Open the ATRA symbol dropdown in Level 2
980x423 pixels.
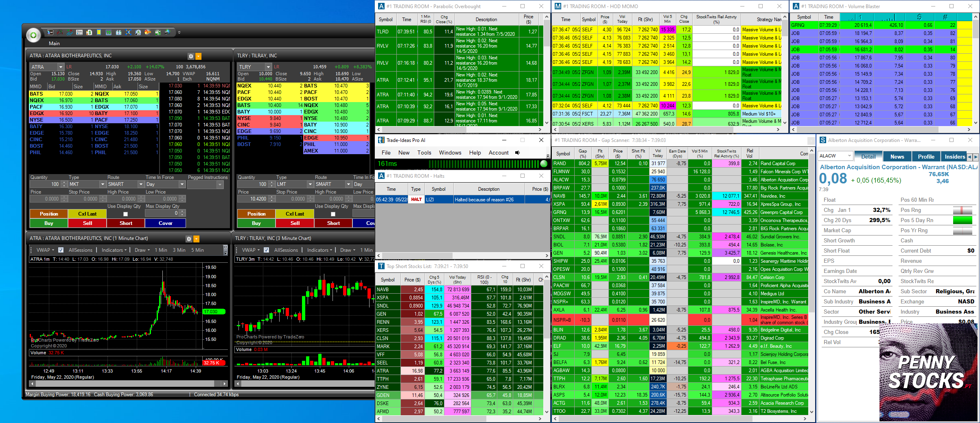coord(61,67)
